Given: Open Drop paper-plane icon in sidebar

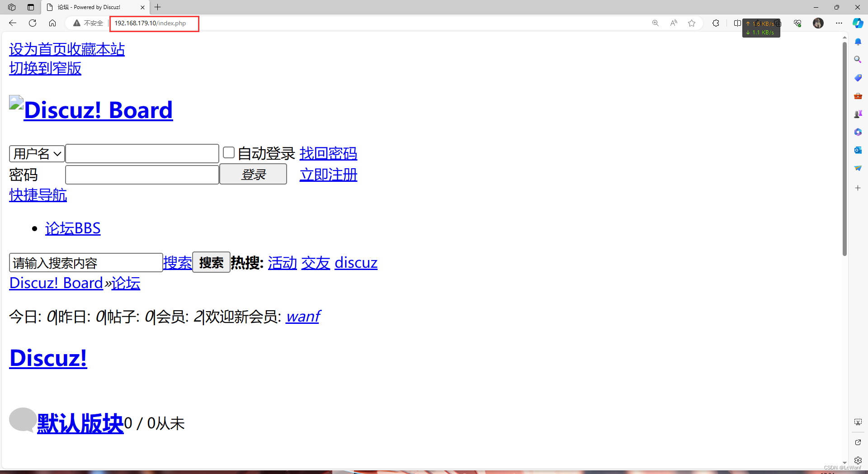Looking at the screenshot, I should [x=858, y=168].
